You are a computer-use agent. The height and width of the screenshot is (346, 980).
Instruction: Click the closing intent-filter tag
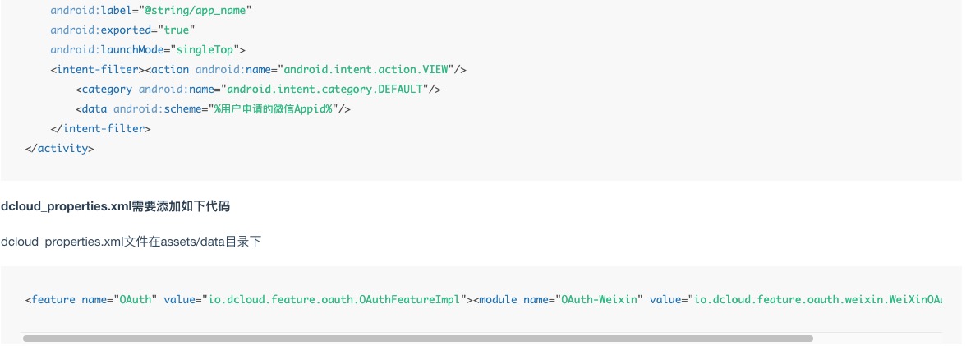click(x=100, y=128)
